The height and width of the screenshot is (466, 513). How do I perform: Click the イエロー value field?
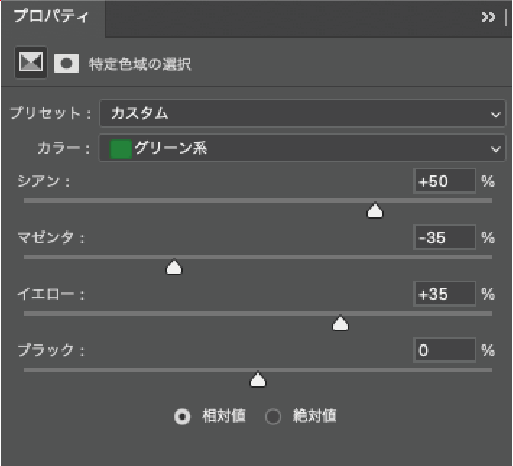click(x=444, y=294)
